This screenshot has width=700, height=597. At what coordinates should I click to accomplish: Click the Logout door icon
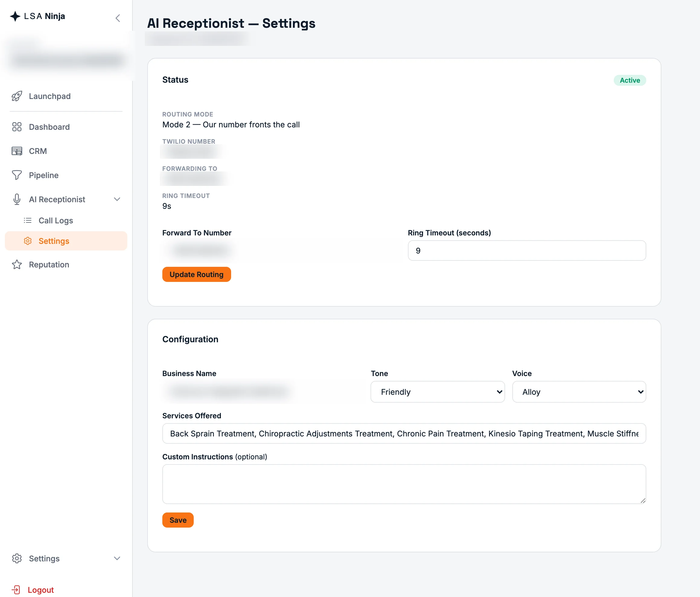(x=16, y=590)
